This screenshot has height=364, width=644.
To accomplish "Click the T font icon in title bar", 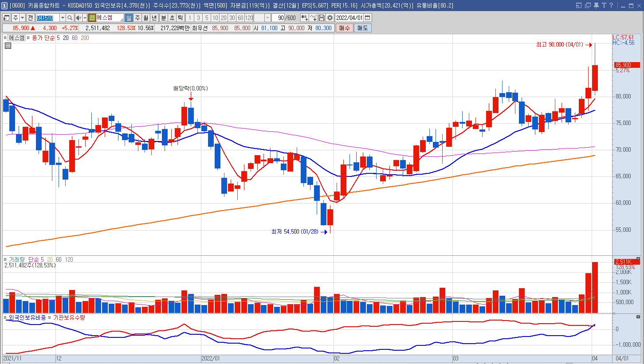I will [604, 5].
